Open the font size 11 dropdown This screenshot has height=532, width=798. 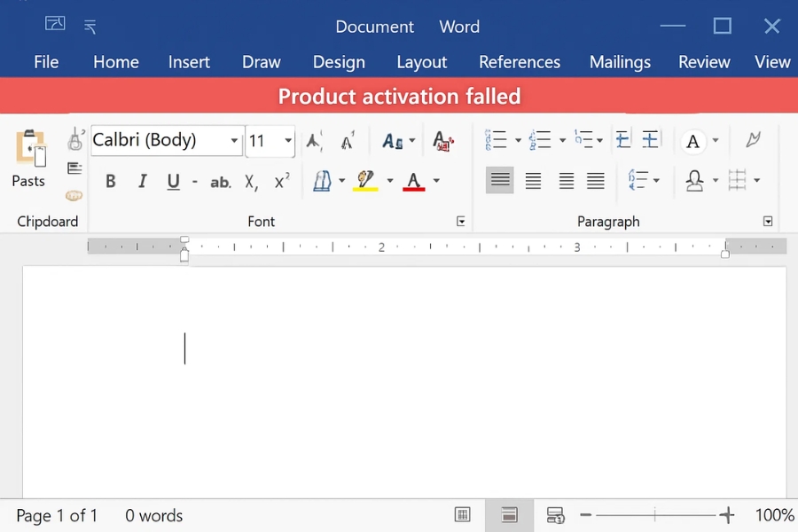tap(288, 140)
